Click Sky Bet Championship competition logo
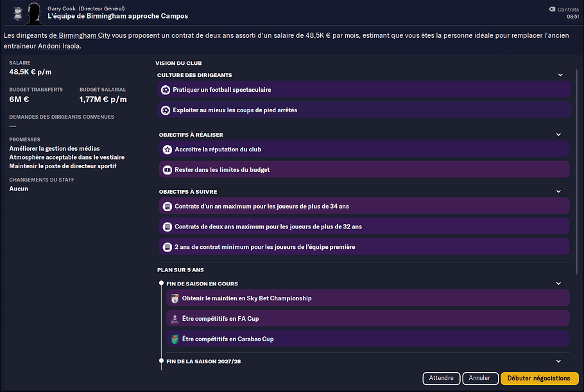Viewport: 584px width, 392px height. click(175, 298)
